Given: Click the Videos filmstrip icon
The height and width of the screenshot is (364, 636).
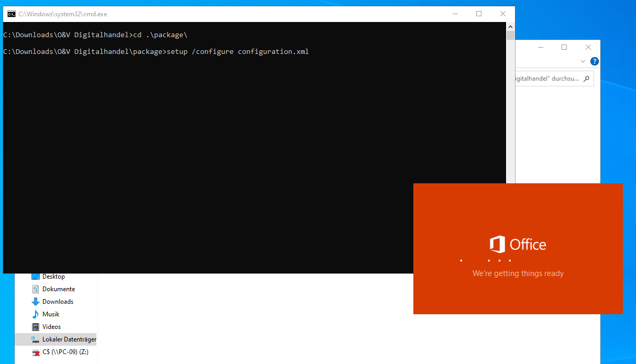Looking at the screenshot, I should (36, 327).
